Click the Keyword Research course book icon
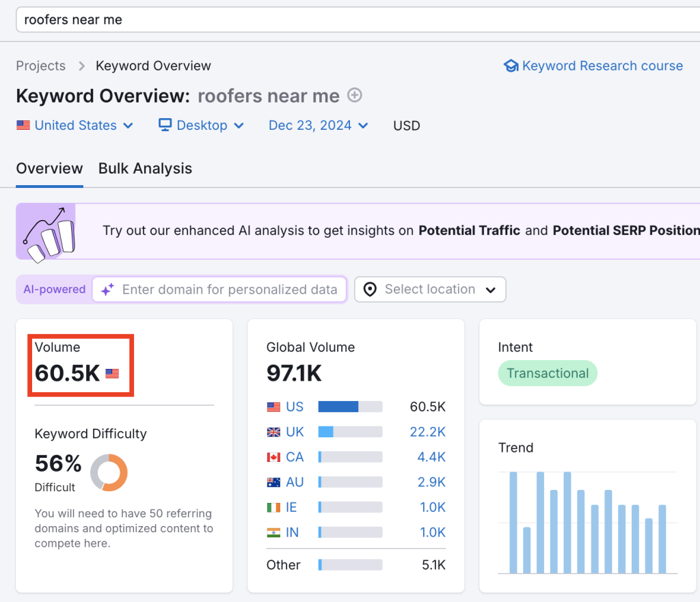This screenshot has width=700, height=602. (511, 66)
